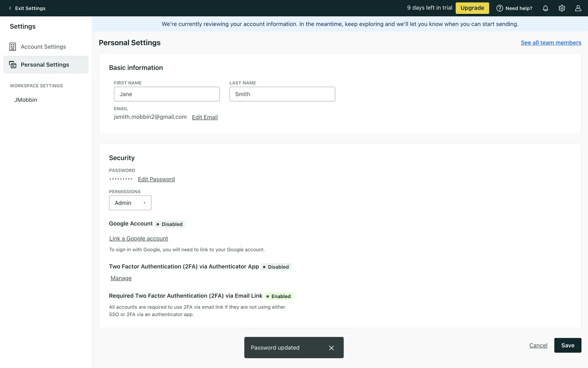Open the JMobbin workspace settings

pos(26,100)
